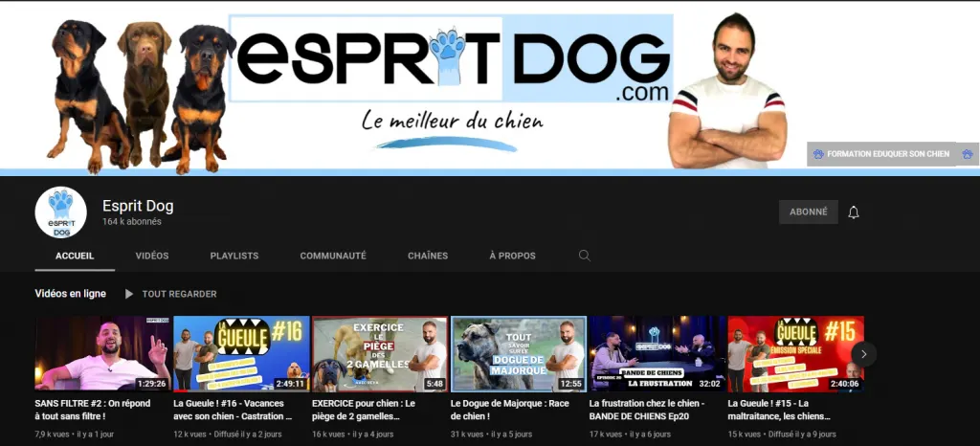Viewport: 980px width, 446px height.
Task: Click Tout Regarder to play all
Action: click(179, 294)
